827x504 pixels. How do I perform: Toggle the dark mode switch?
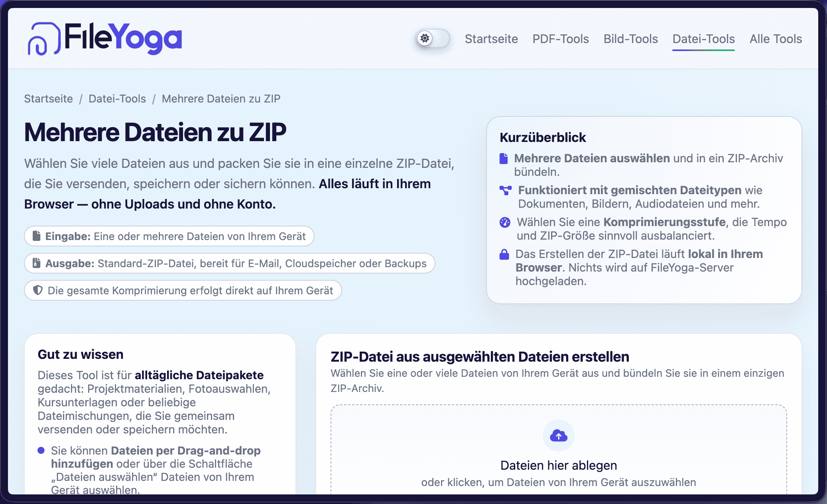(x=433, y=39)
